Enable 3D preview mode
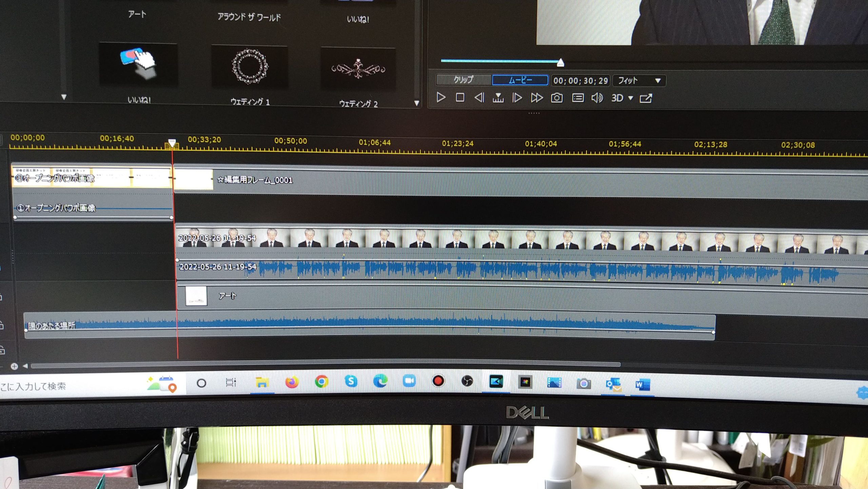868x489 pixels. tap(617, 98)
